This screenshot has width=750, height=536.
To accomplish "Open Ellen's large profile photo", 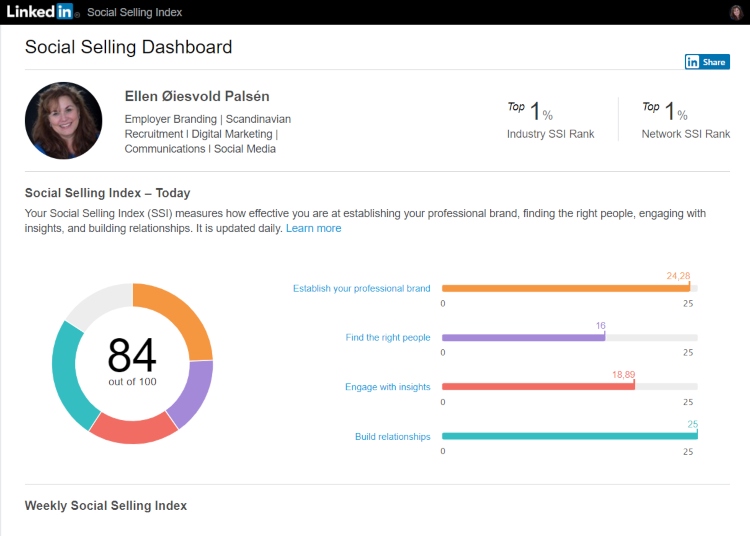I will (x=63, y=120).
